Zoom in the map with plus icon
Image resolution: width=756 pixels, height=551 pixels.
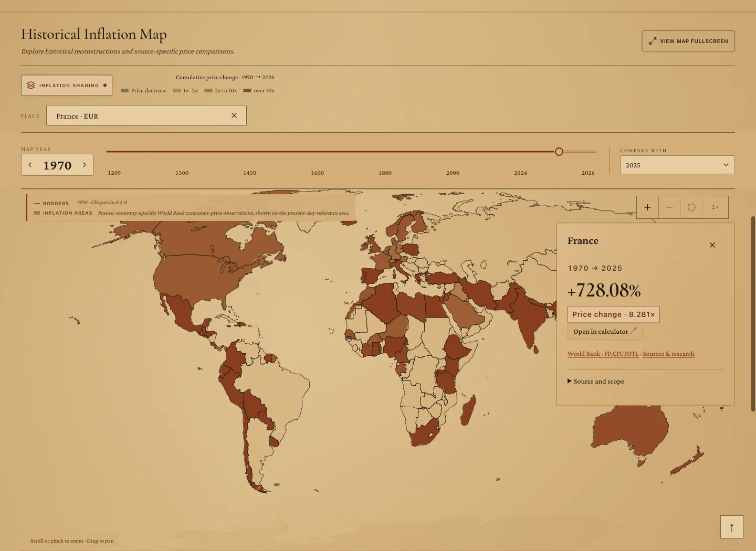[x=647, y=207]
